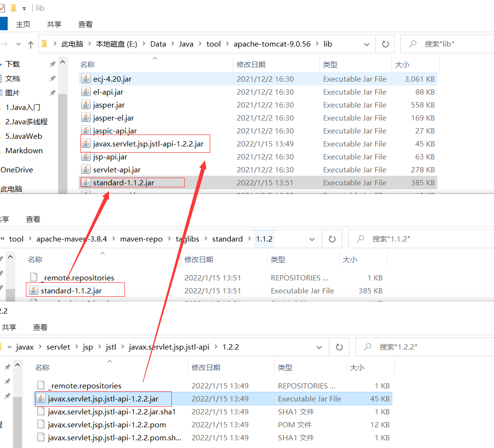Click standard-1.1.2.jar icon in lib window

85,182
